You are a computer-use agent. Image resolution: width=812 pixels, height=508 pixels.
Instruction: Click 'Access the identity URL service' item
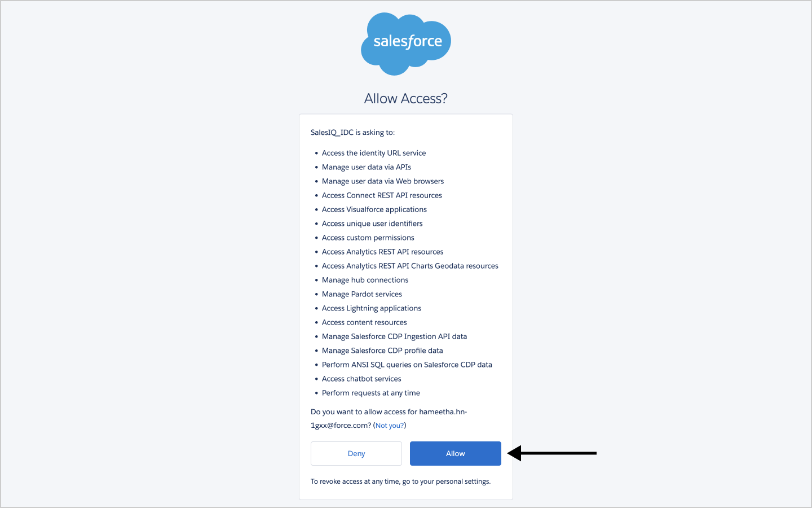374,153
